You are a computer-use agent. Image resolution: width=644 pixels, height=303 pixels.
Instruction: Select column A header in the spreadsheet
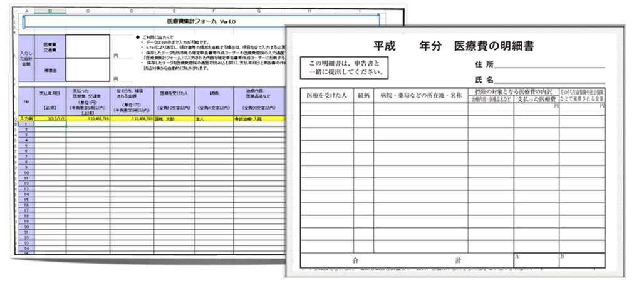[27, 11]
